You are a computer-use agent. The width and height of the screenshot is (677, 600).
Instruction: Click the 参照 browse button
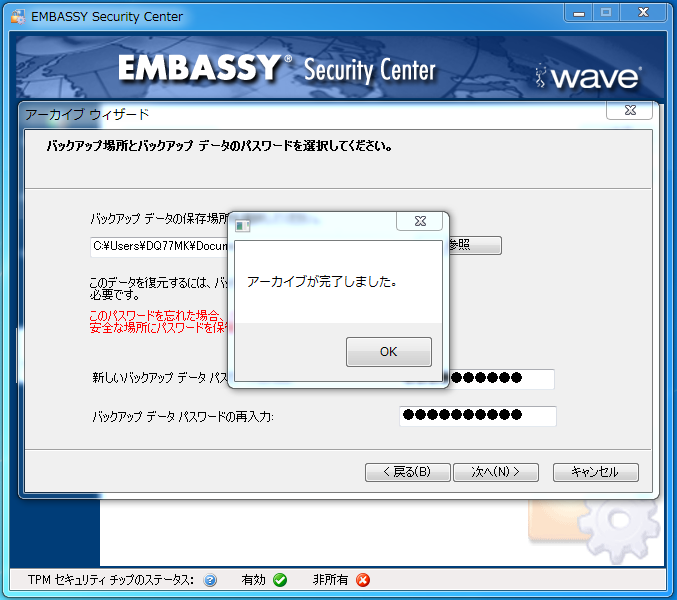(x=475, y=245)
